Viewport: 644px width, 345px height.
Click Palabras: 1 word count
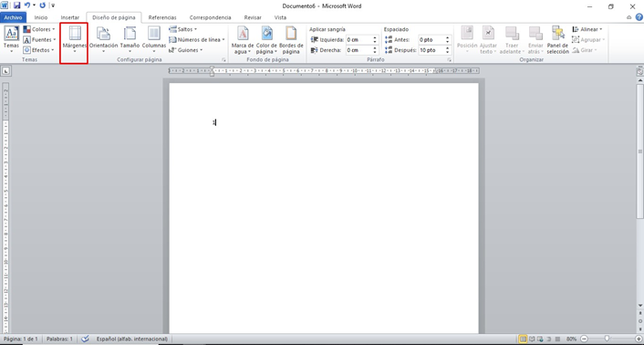[x=59, y=339]
